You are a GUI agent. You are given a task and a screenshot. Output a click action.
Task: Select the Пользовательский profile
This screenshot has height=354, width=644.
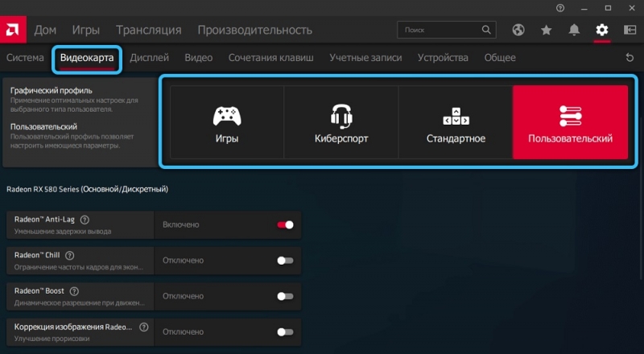point(570,122)
